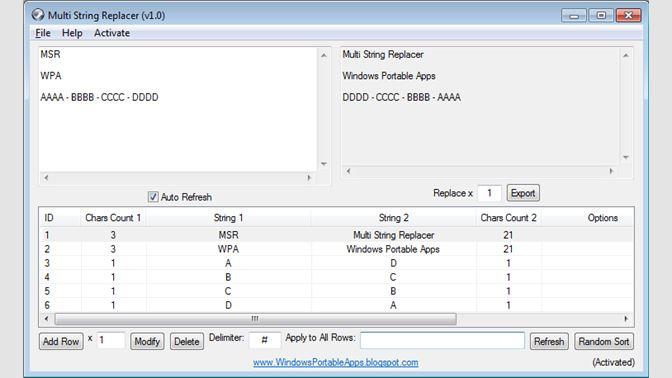Screen dimensions: 672x378
Task: Open the Activate menu
Action: pos(112,33)
